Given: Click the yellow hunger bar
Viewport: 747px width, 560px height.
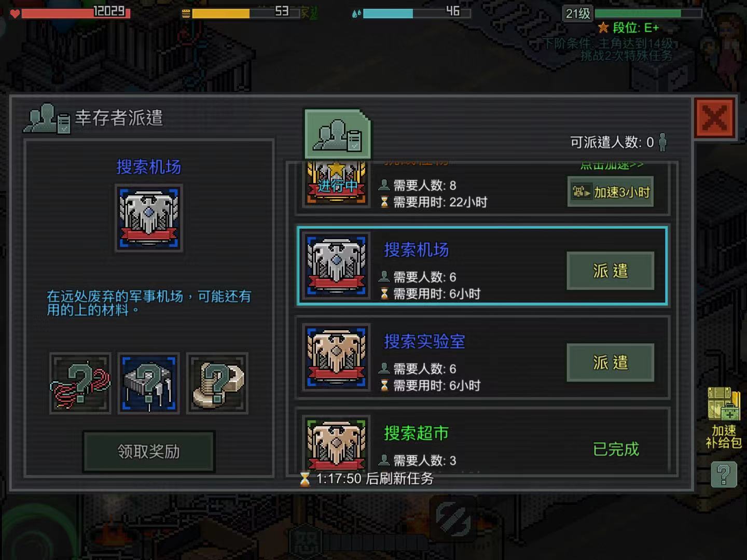Looking at the screenshot, I should [246, 12].
